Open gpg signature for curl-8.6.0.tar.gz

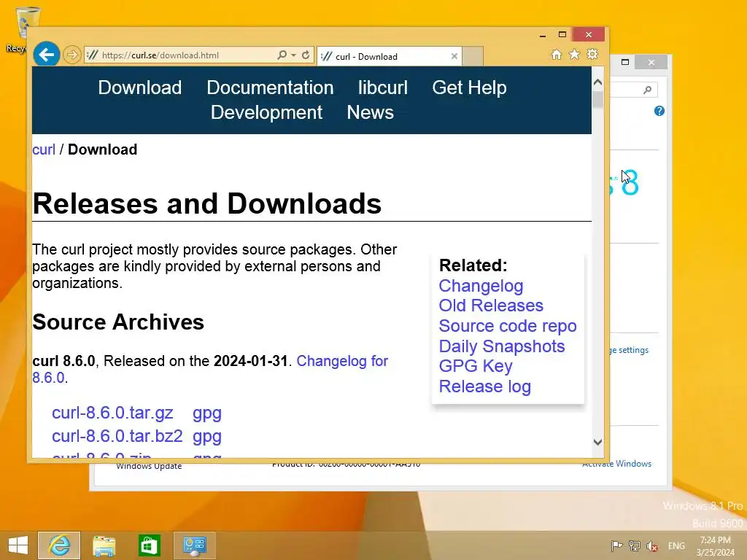(x=206, y=413)
